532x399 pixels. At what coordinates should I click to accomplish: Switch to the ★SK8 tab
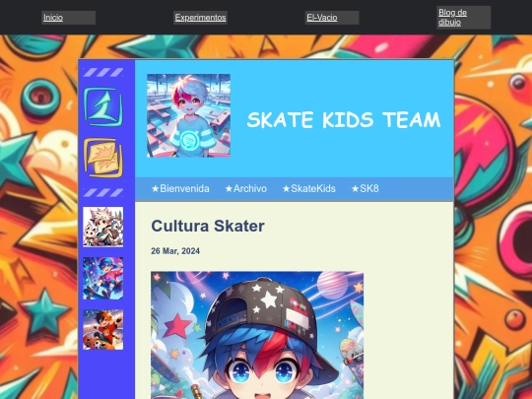366,188
